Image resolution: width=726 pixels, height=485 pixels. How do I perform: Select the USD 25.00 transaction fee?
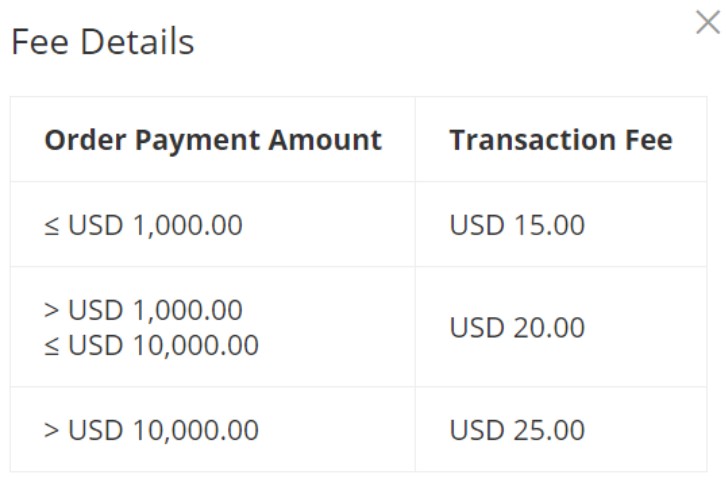point(517,430)
